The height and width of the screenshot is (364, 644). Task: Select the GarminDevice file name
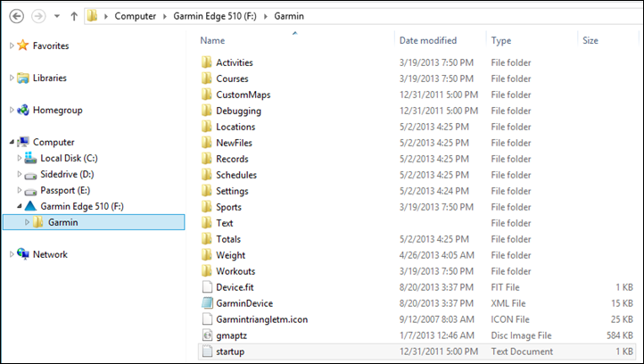click(244, 303)
